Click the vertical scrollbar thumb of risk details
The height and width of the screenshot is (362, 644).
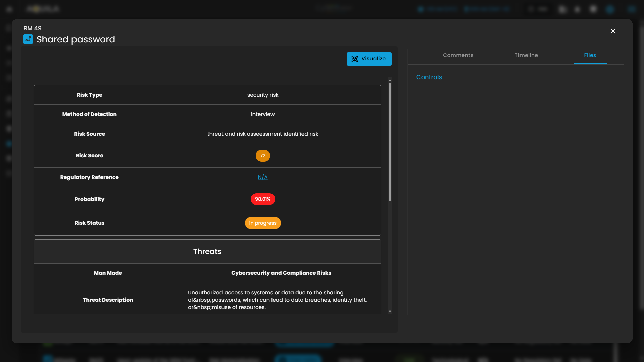[390, 141]
